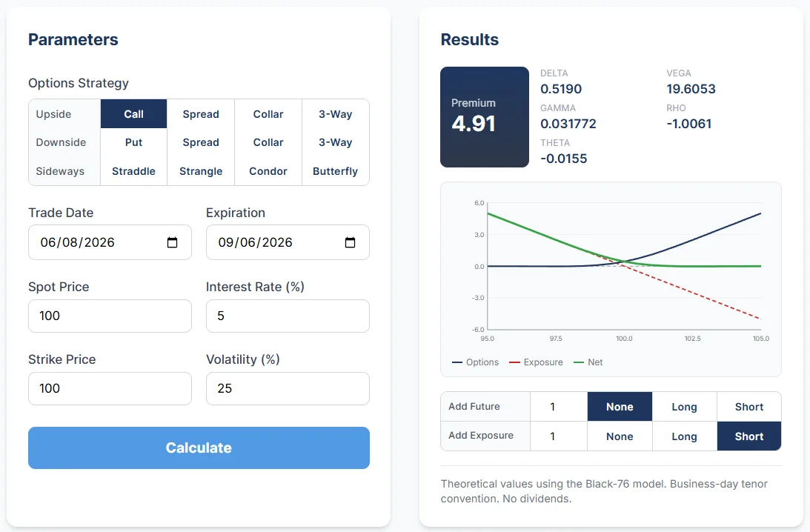Focus the Volatility (%) input
The width and height of the screenshot is (810, 532).
288,388
